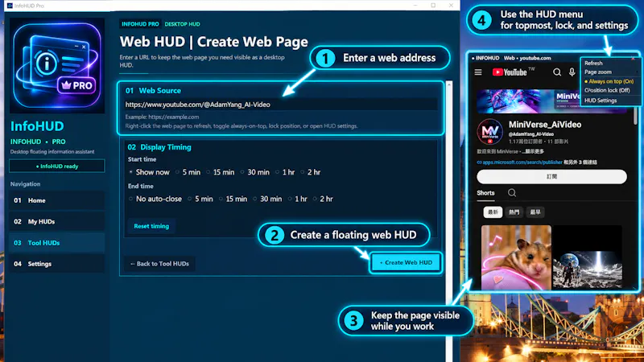Click the MiniVerse channel avatar
The width and height of the screenshot is (644, 362).
(x=489, y=132)
